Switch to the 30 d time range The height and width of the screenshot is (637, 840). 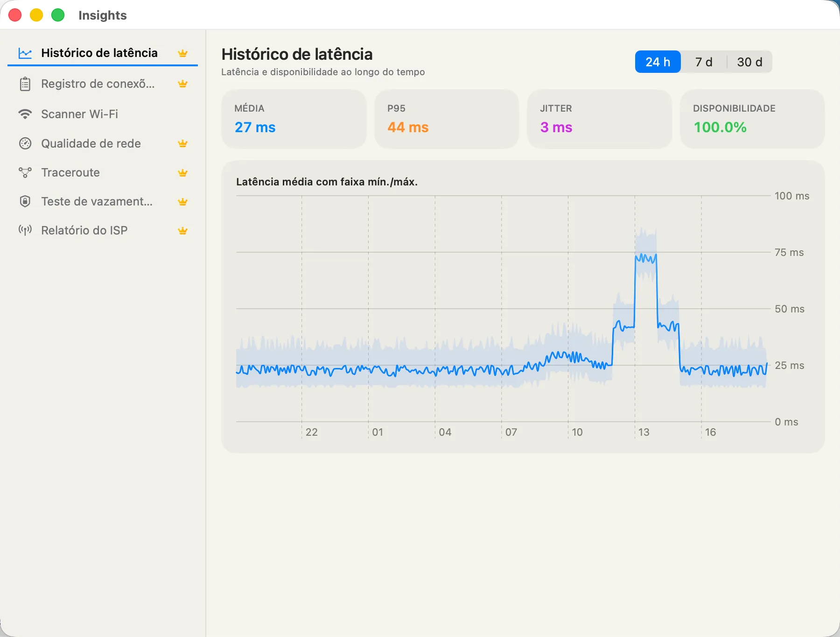coord(749,62)
